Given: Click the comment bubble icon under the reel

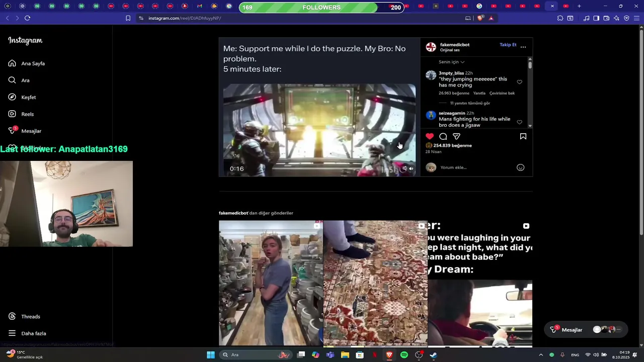Looking at the screenshot, I should tap(443, 136).
